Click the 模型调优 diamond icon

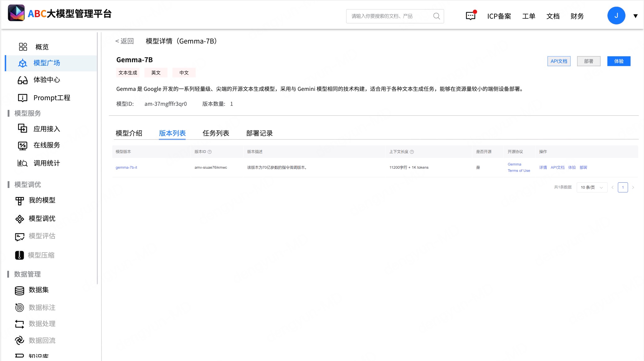20,219
